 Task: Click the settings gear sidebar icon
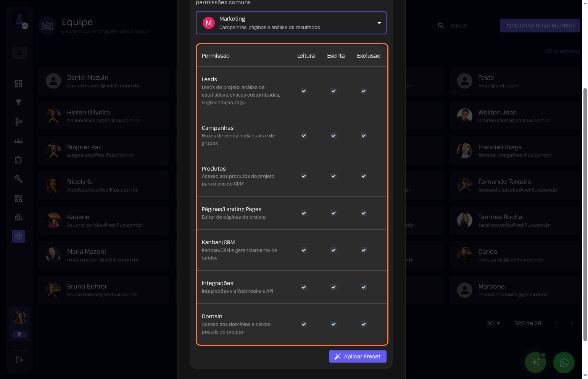18,236
